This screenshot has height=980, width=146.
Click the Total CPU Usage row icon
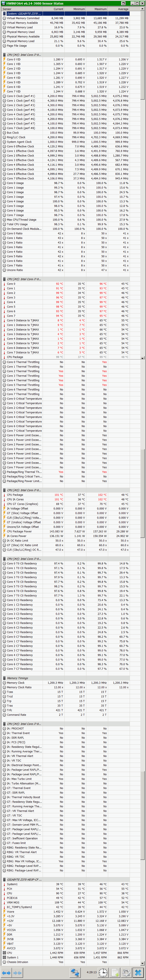coord(4,224)
